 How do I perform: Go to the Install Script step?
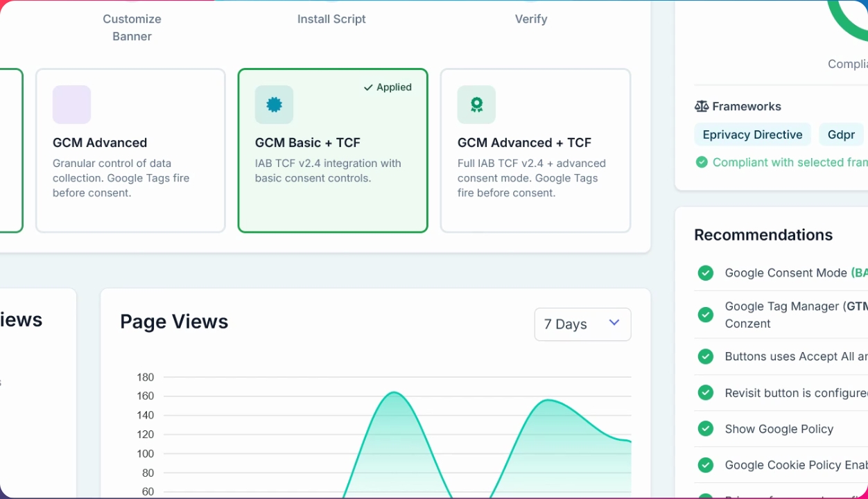coord(331,19)
